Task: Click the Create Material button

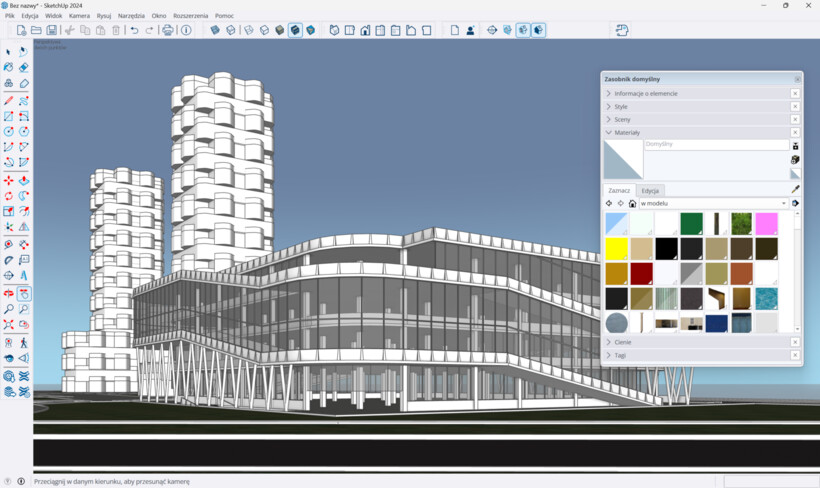Action: pos(795,160)
